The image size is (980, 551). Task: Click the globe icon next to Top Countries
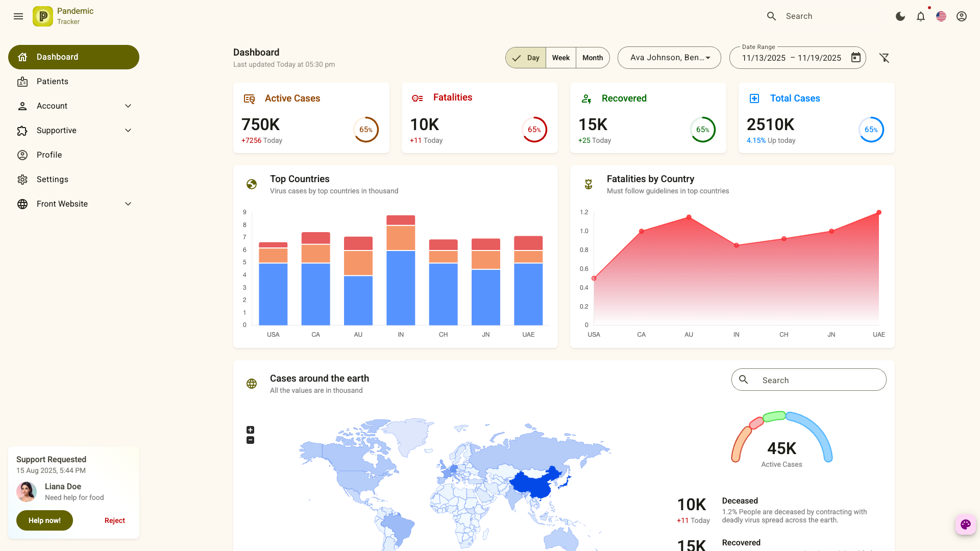(252, 184)
